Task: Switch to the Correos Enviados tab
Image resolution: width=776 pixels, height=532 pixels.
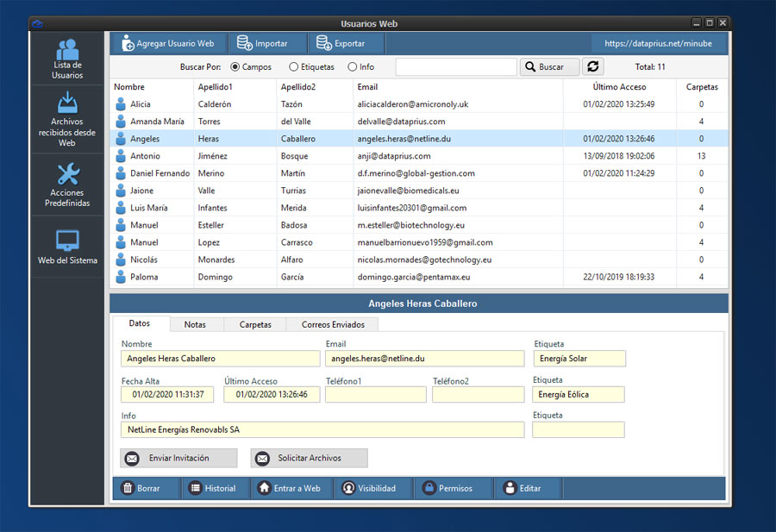Action: (x=333, y=325)
